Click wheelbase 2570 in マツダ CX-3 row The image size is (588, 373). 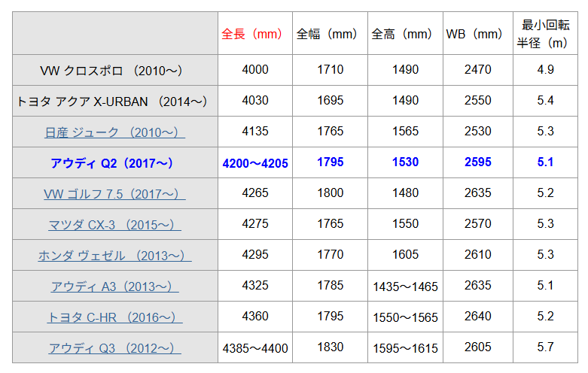478,223
